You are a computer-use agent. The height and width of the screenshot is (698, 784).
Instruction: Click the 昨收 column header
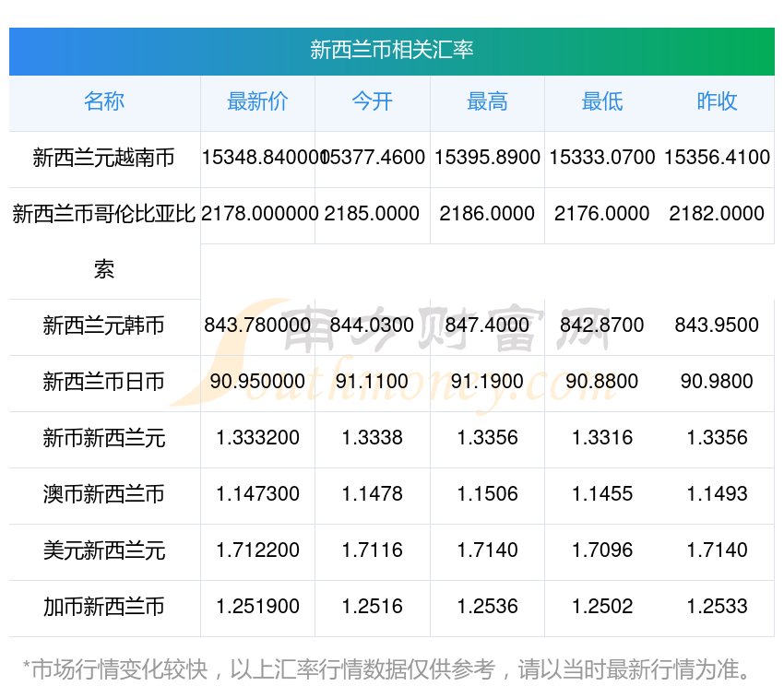tap(717, 102)
